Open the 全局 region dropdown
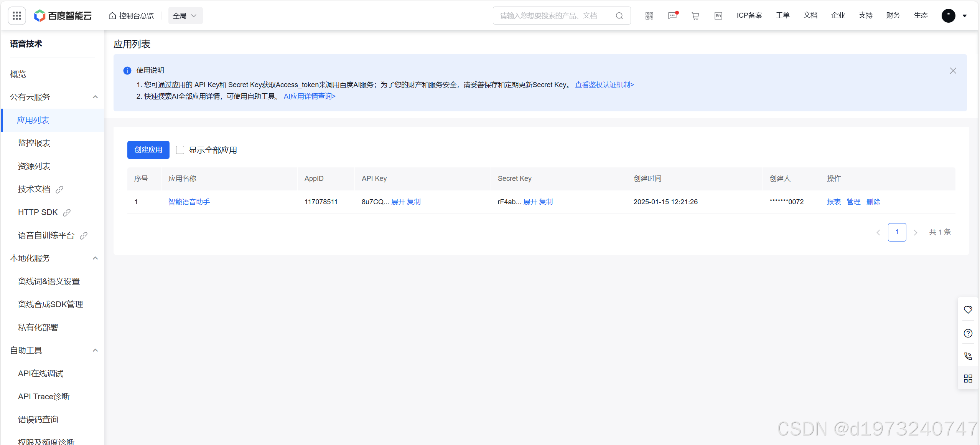 click(x=185, y=16)
